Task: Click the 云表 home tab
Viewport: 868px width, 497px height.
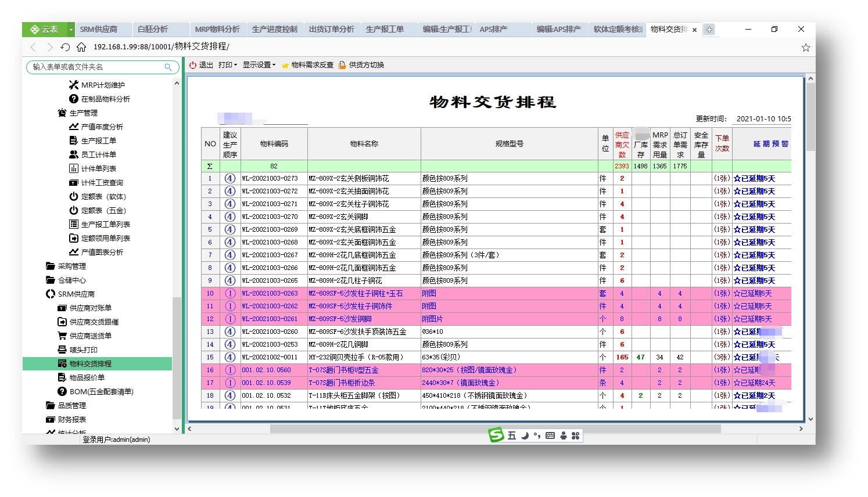Action: (x=45, y=30)
